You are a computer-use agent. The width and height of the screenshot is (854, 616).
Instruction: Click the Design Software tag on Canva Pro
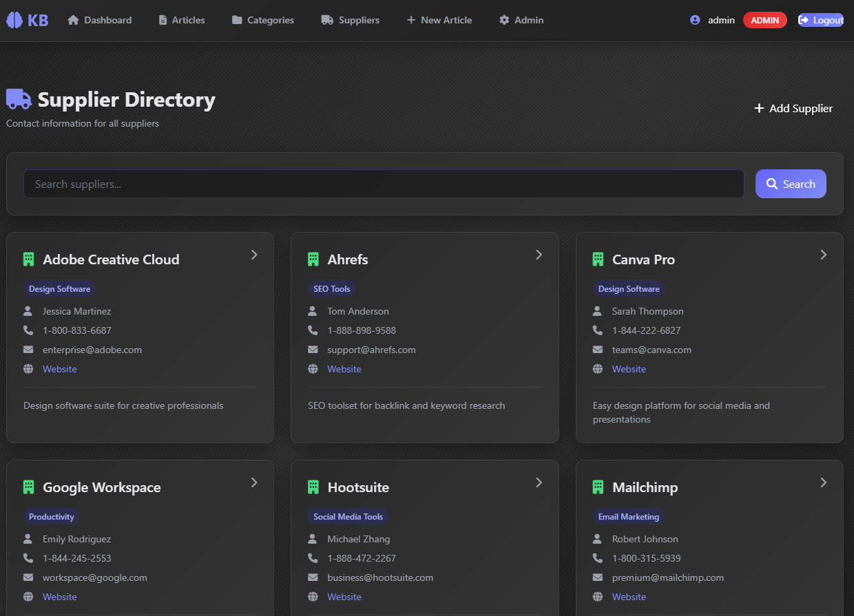coord(629,288)
